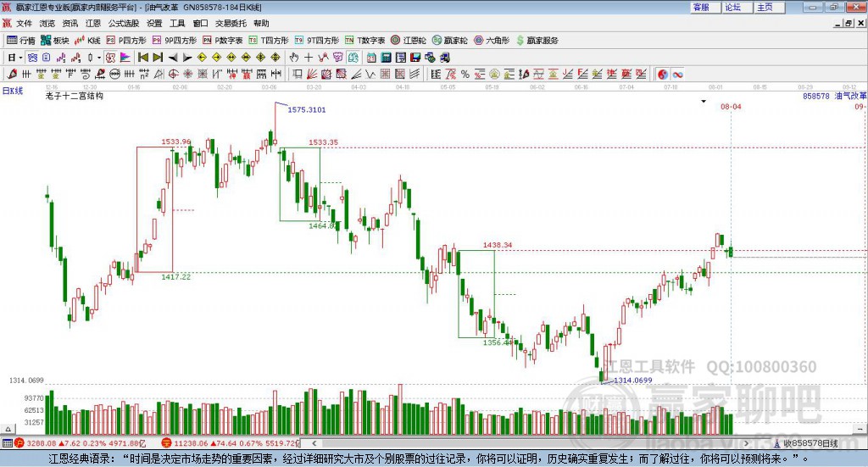The height and width of the screenshot is (467, 868).
Task: Open the 9T四方形 tool
Action: 317,41
